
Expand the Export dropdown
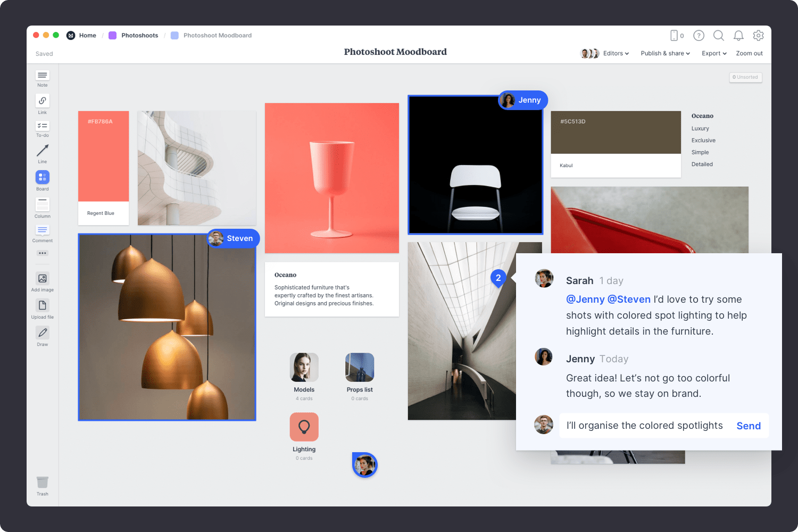(x=714, y=54)
